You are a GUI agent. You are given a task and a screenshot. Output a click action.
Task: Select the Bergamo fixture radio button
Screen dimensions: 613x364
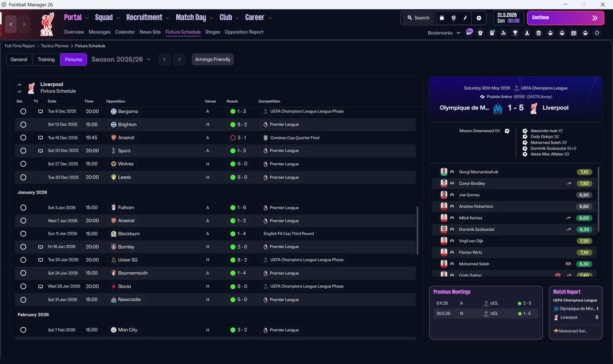coord(23,112)
